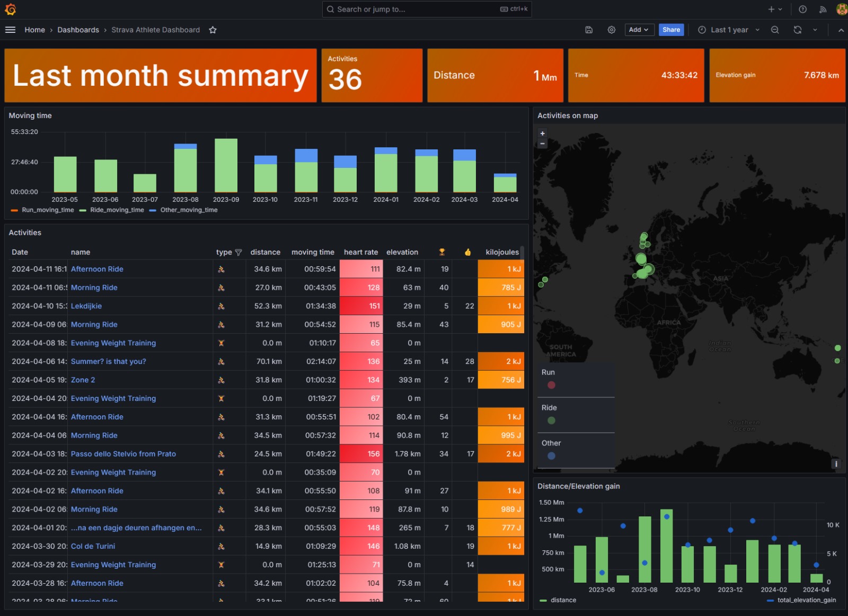Open the Lekdijkie activity link
Viewport: 848px width, 616px height.
point(86,306)
